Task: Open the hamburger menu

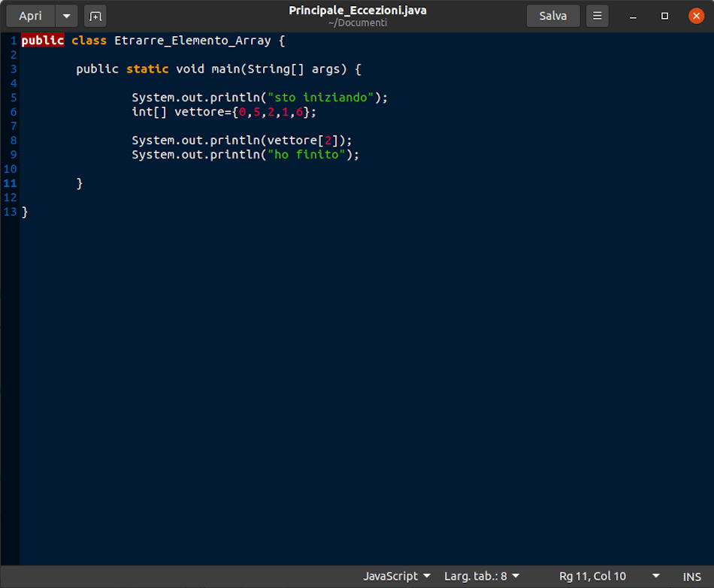Action: 597,16
